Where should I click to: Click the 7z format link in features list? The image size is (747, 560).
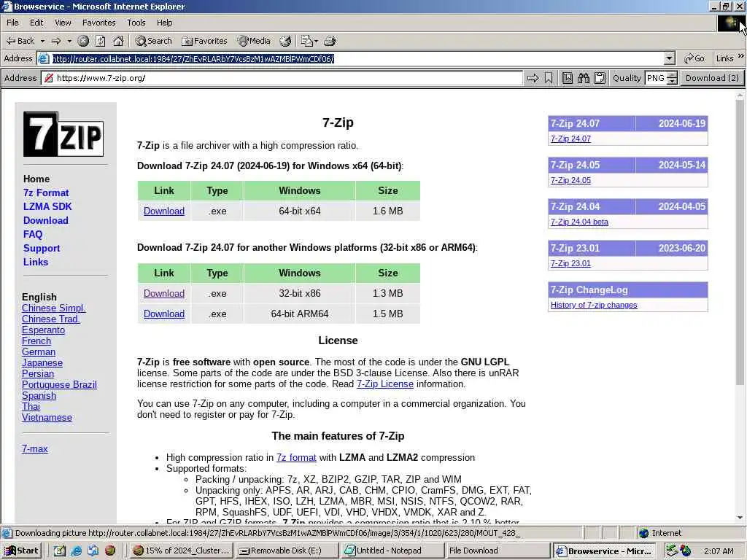[296, 458]
